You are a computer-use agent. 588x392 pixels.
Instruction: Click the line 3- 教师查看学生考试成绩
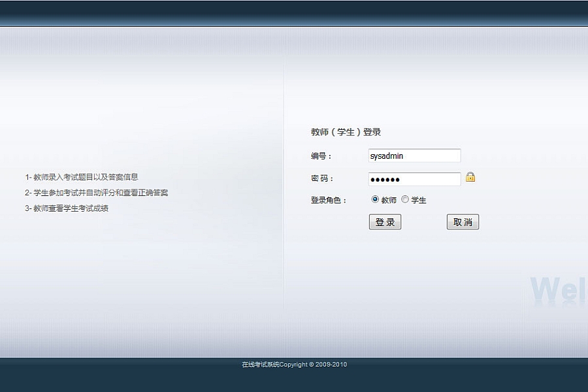(x=67, y=208)
